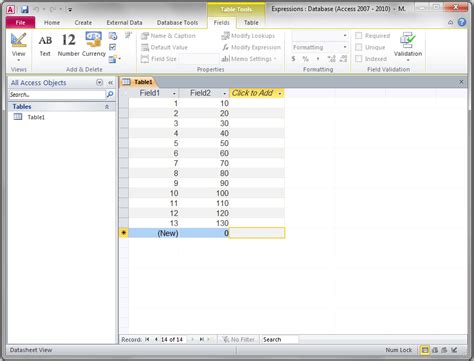Open the Formatting format dropdown
The image size is (474, 361).
pyautogui.click(x=345, y=47)
